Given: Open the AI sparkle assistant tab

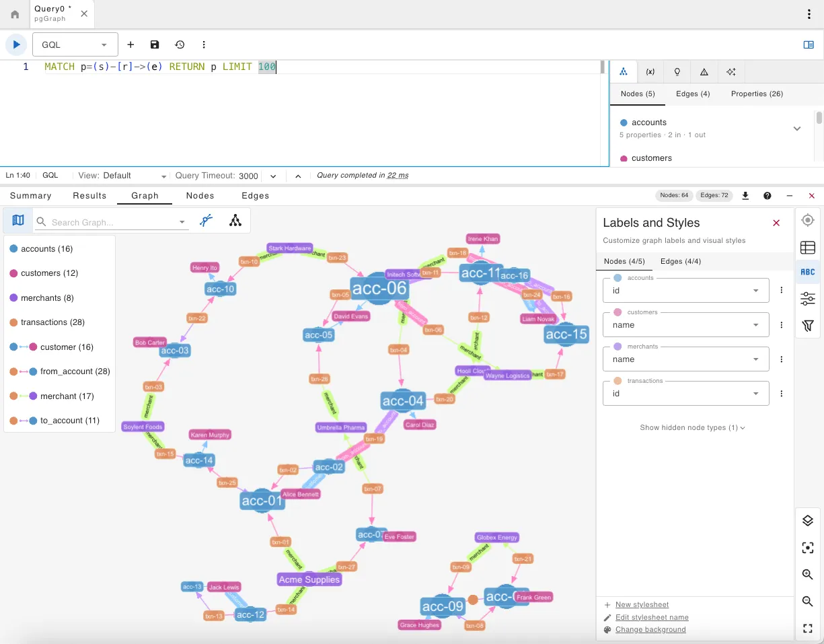Looking at the screenshot, I should [x=731, y=71].
